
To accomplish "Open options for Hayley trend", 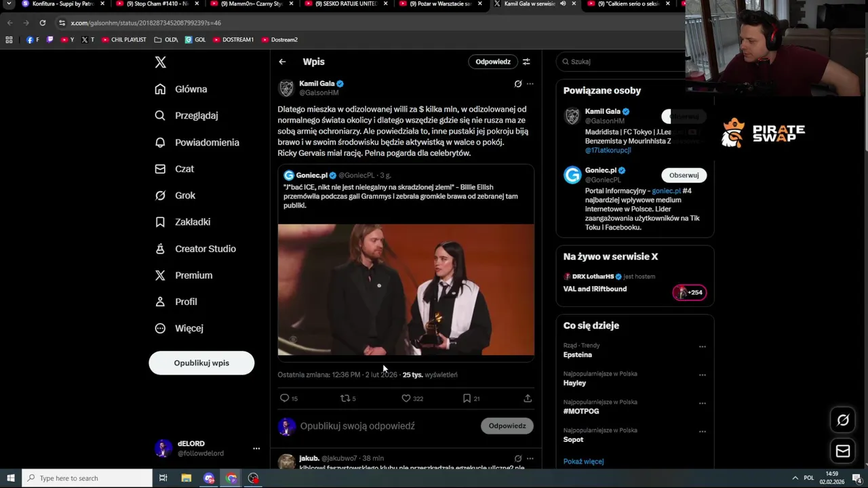I will (x=703, y=375).
